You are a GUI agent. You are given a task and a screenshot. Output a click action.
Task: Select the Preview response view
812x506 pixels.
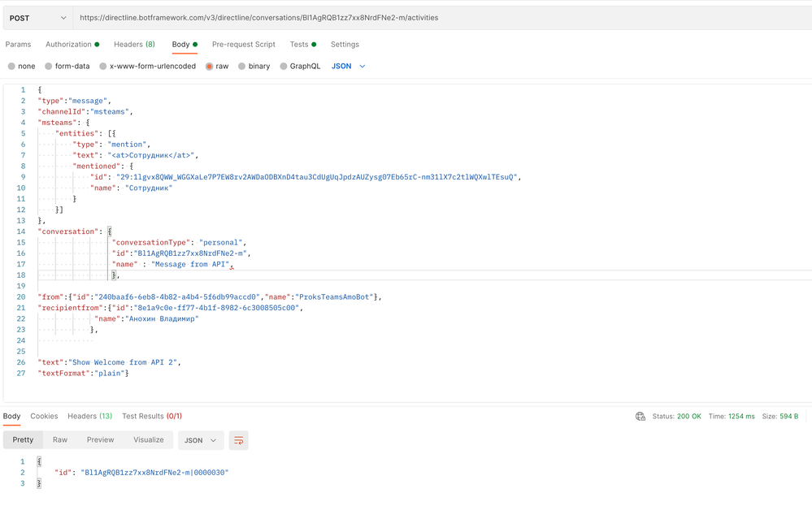[100, 439]
